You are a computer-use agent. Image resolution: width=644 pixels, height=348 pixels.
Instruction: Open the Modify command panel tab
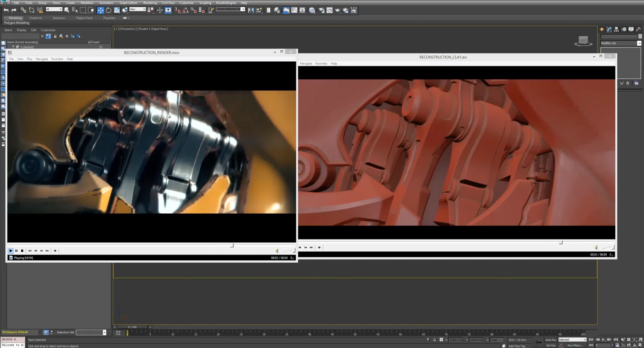[609, 29]
